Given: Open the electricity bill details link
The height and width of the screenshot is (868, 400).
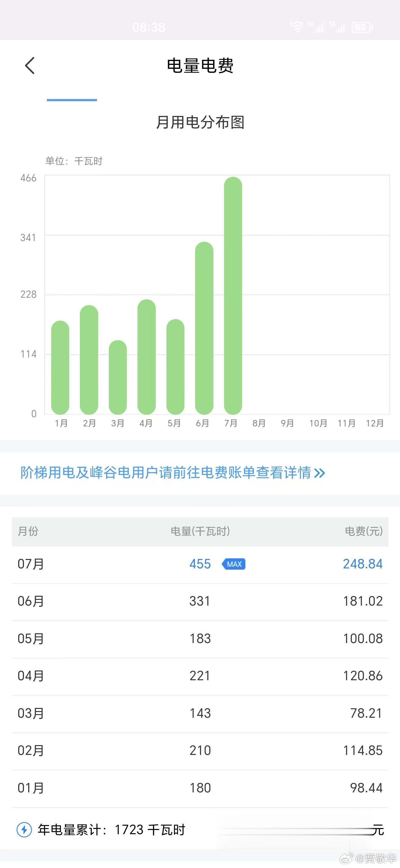Looking at the screenshot, I should coord(173,472).
